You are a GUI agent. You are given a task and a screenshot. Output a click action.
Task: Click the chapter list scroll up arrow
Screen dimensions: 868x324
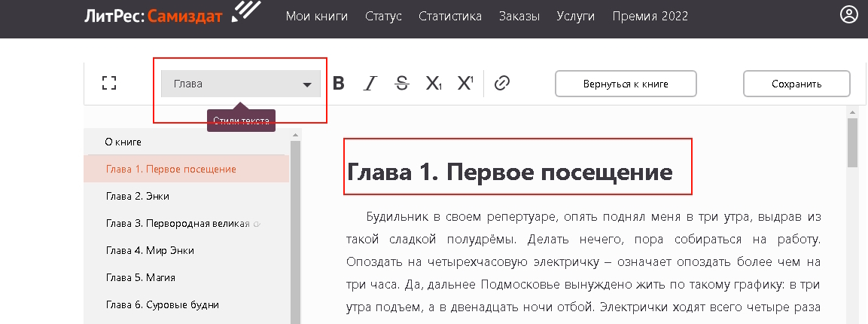pos(295,135)
